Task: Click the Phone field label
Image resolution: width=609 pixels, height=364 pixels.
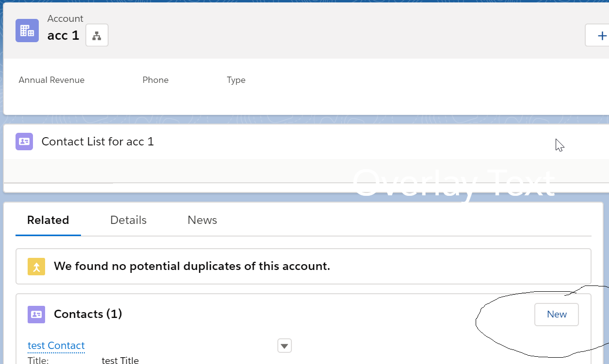Action: click(x=156, y=80)
